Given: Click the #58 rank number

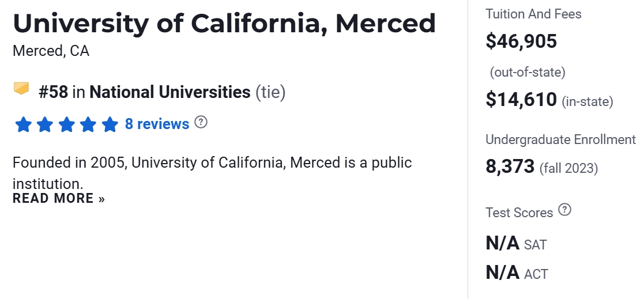Looking at the screenshot, I should (53, 92).
